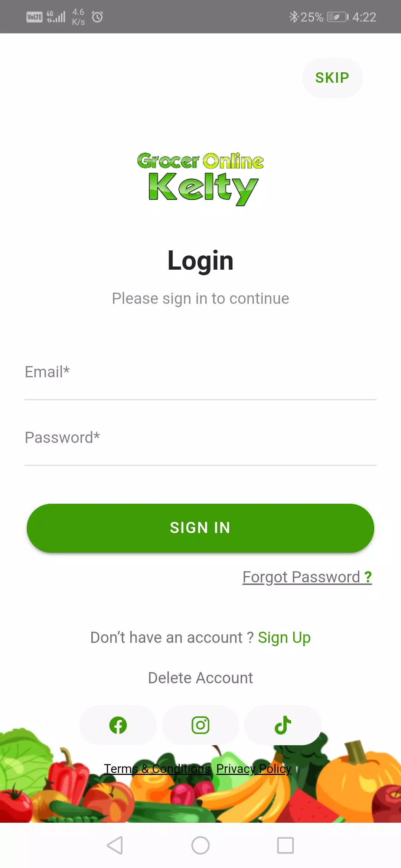Tap the SKIP button

pos(332,78)
